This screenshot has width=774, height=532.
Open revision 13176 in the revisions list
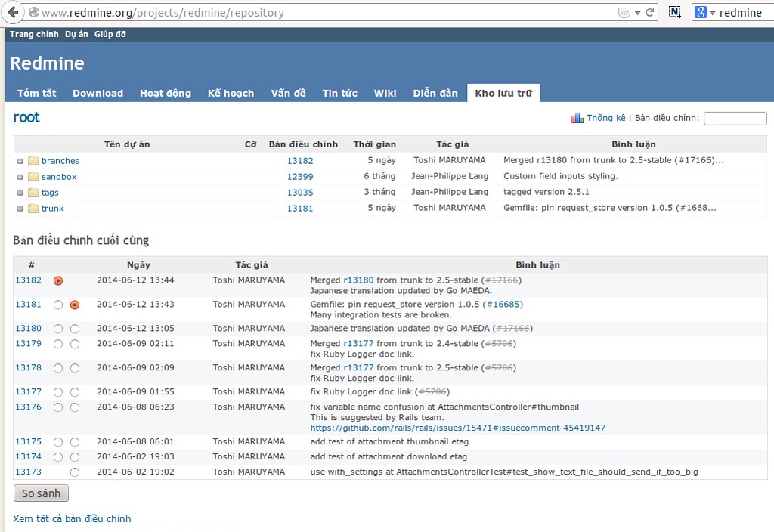pos(28,407)
